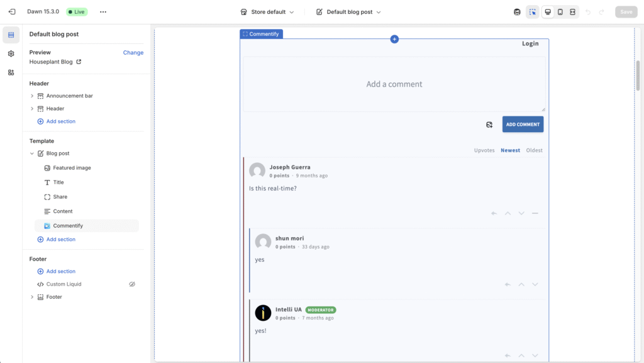Screen dimensions: 644x363
Task: Click into the Add a comment text box
Action: click(x=394, y=84)
